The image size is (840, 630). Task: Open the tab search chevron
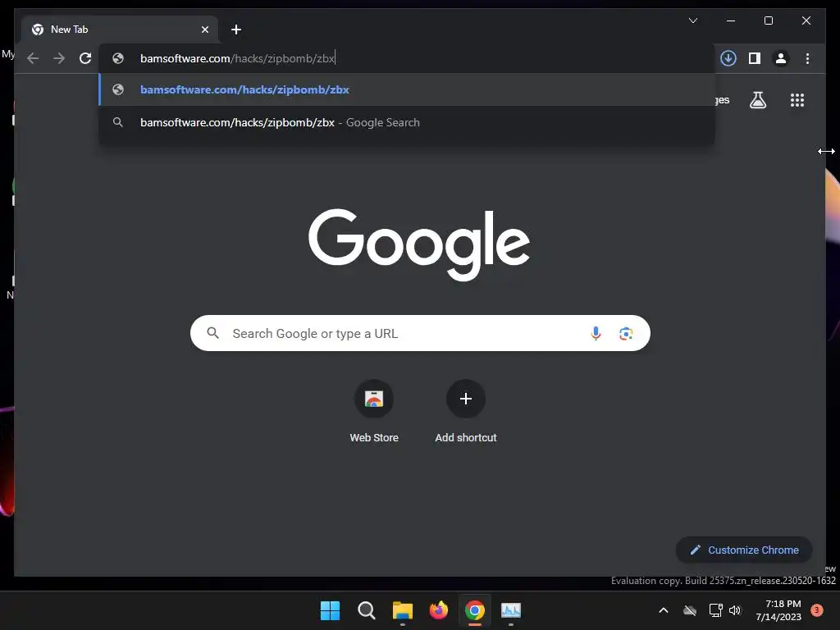point(692,21)
